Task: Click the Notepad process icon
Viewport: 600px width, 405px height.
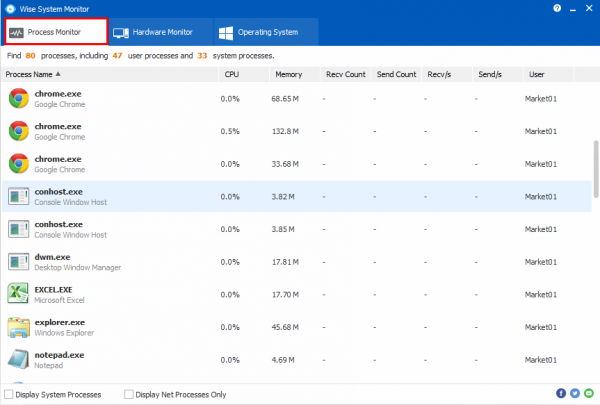Action: point(18,359)
